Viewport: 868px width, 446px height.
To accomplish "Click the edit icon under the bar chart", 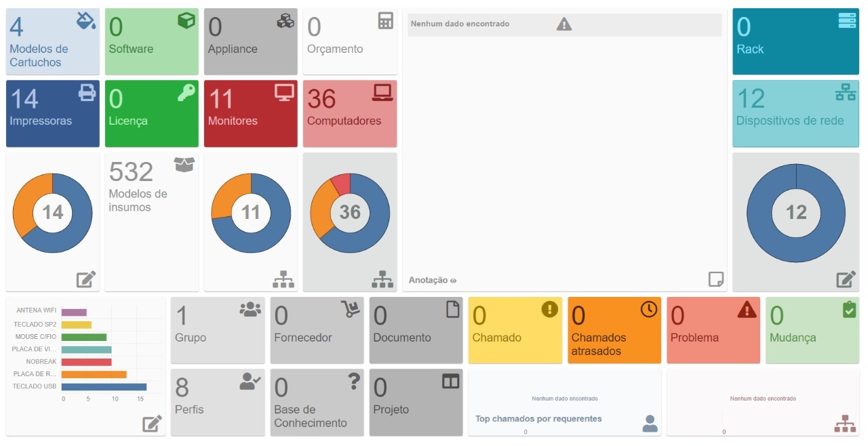I will click(x=152, y=424).
